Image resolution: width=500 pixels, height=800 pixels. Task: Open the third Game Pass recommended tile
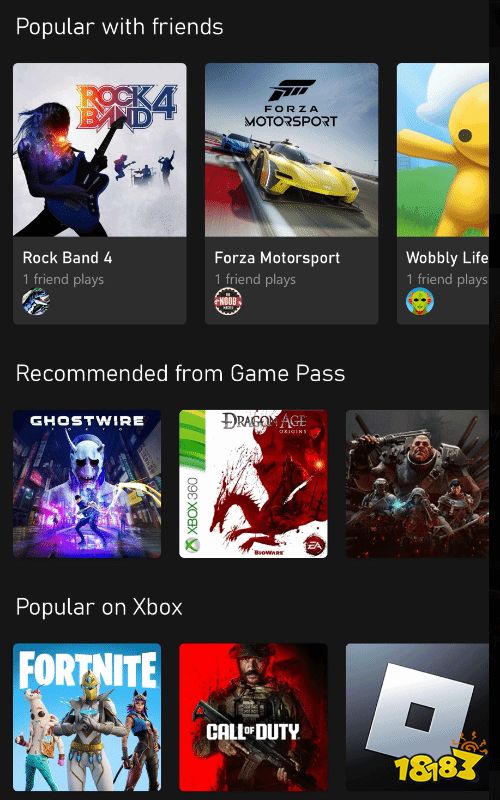click(417, 484)
